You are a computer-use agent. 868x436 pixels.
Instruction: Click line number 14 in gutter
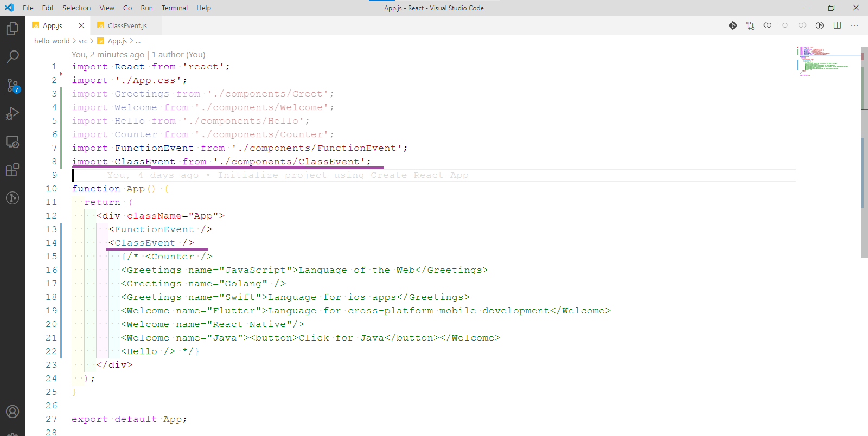(51, 243)
